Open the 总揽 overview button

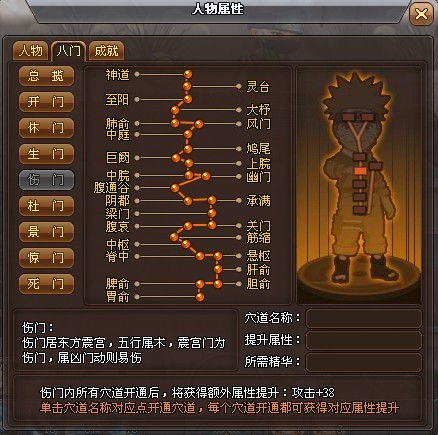pyautogui.click(x=46, y=76)
